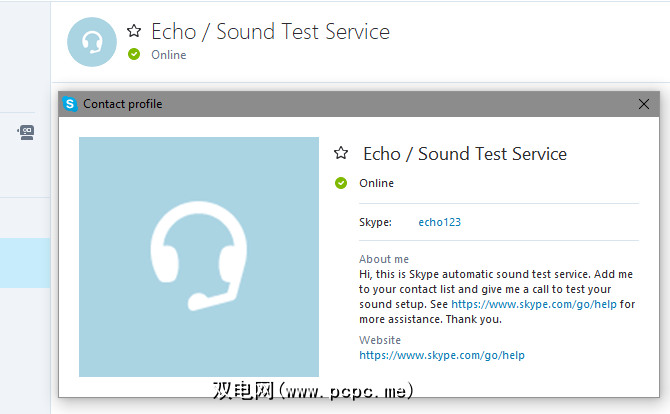The image size is (670, 414).
Task: Click the 'Skype:' field label
Action: [x=375, y=222]
